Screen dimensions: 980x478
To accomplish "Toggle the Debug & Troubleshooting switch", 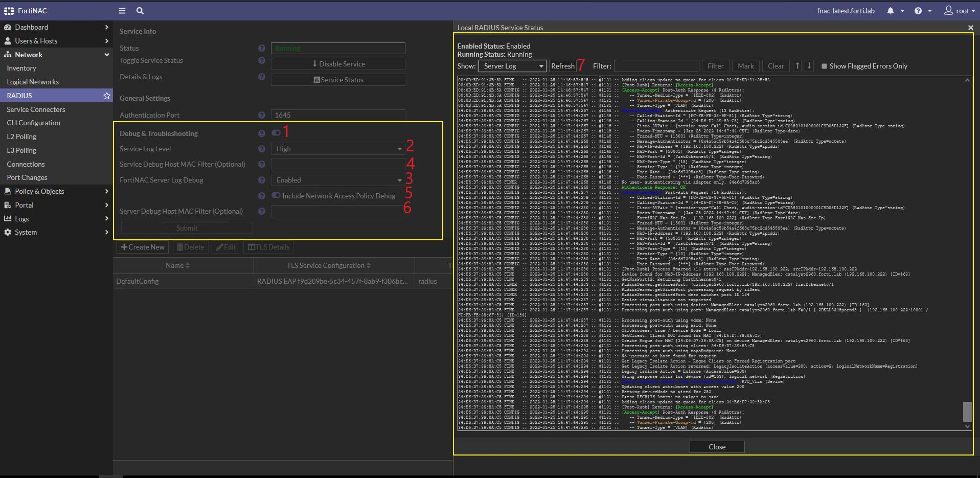I will [276, 133].
